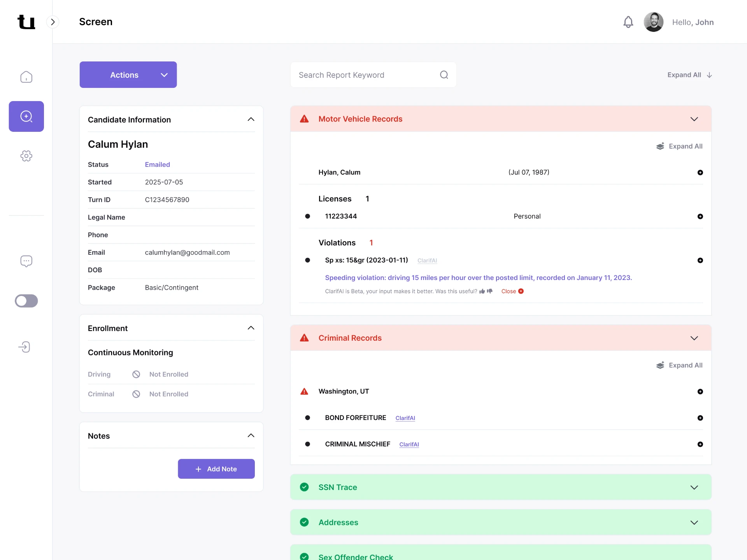Select the Screen search icon in sidebar
The height and width of the screenshot is (560, 747).
tap(26, 116)
